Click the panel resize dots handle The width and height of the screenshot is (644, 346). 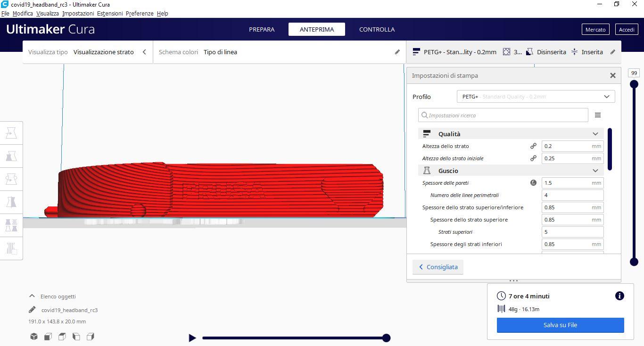tap(513, 280)
